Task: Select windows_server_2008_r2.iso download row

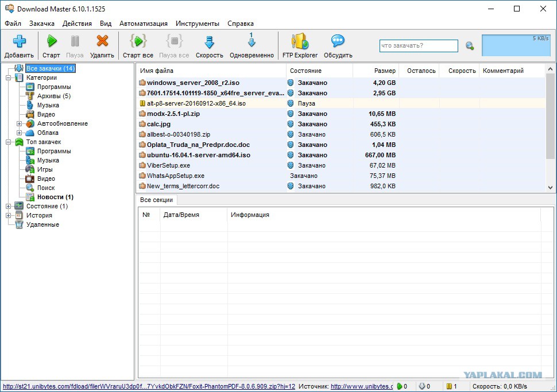Action: [x=341, y=83]
